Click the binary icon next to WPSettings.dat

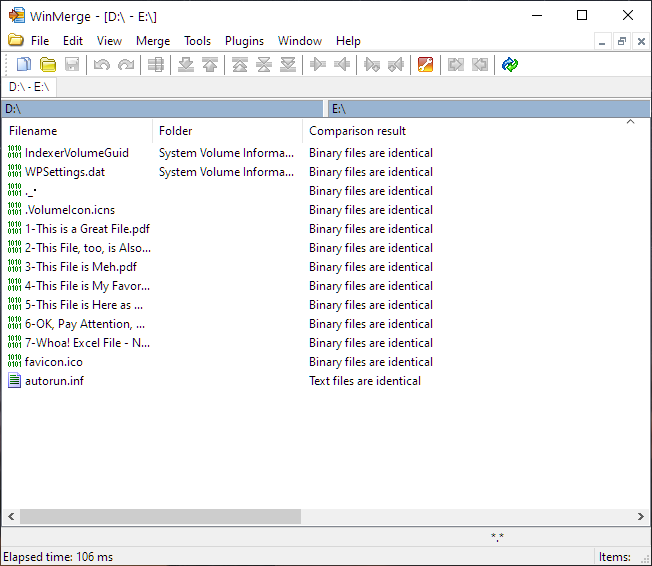click(x=14, y=171)
